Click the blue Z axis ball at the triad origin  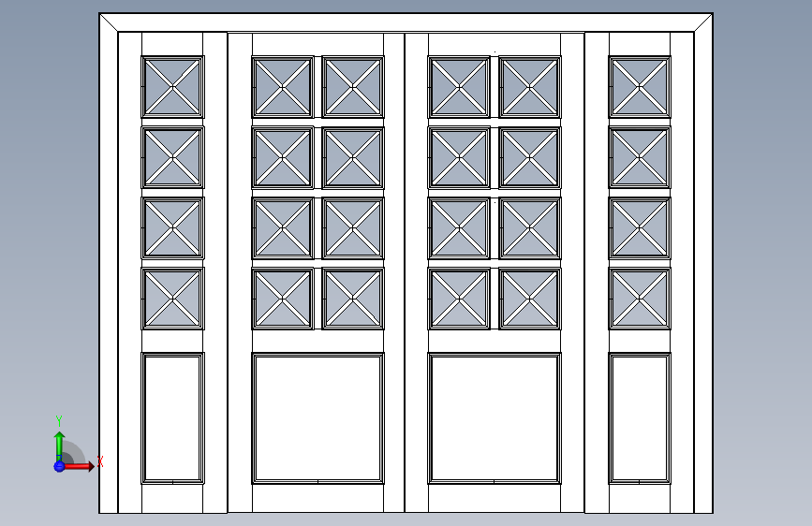[59, 466]
